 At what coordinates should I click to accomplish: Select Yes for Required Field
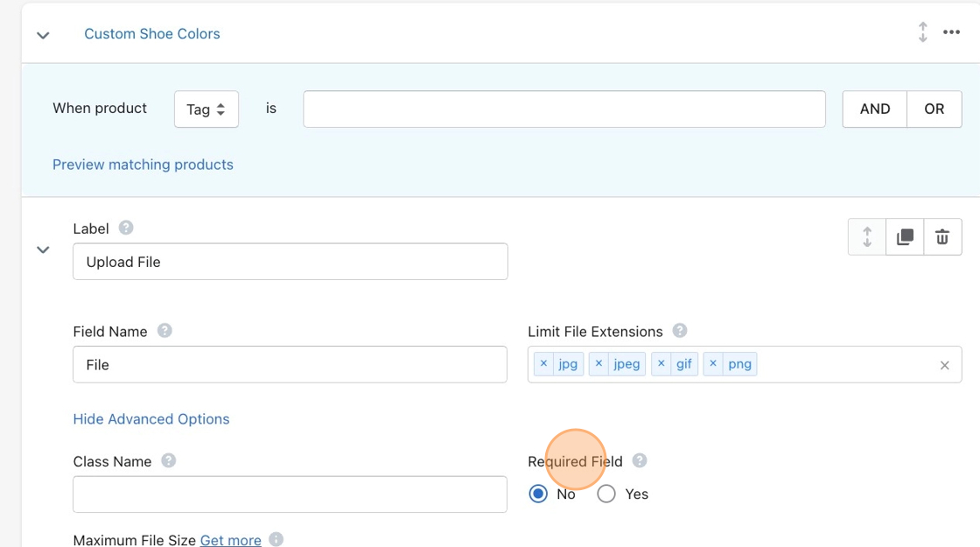point(606,494)
